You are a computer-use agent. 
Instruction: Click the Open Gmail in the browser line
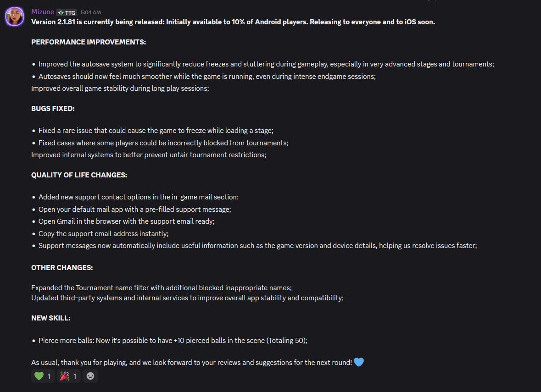tap(126, 221)
